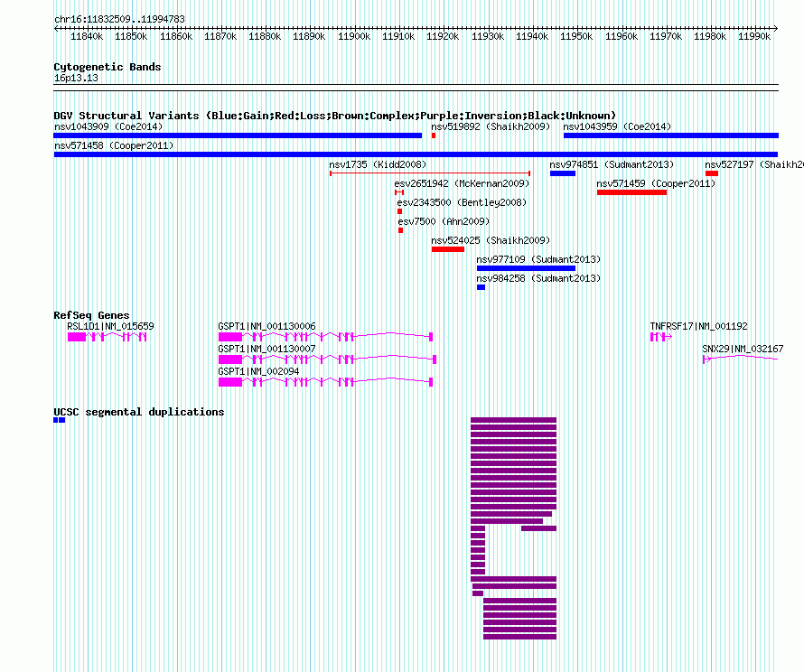The height and width of the screenshot is (672, 804).
Task: Open DGV Structural Variants track title
Action: [x=334, y=116]
